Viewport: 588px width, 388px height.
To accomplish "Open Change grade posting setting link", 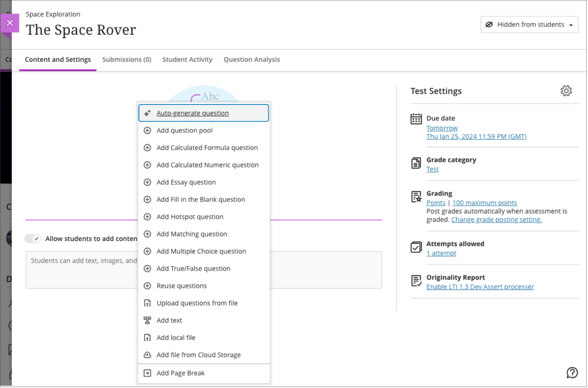I will (496, 220).
